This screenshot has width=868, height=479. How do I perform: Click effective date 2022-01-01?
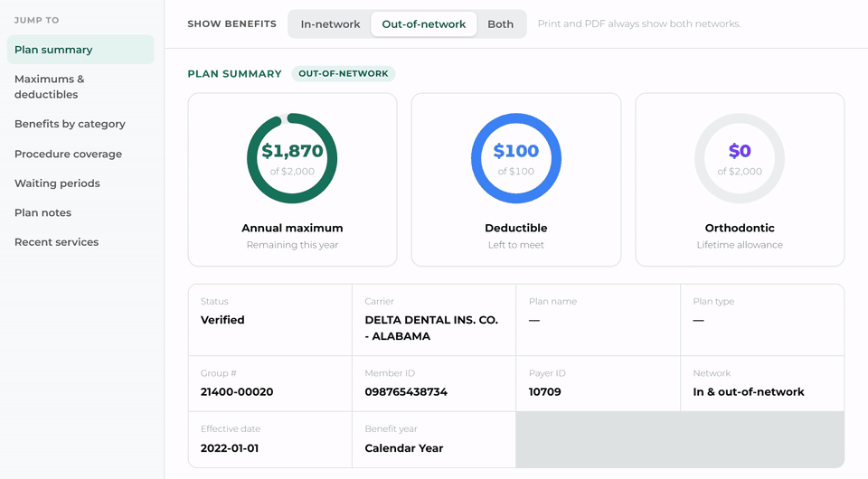coord(229,448)
